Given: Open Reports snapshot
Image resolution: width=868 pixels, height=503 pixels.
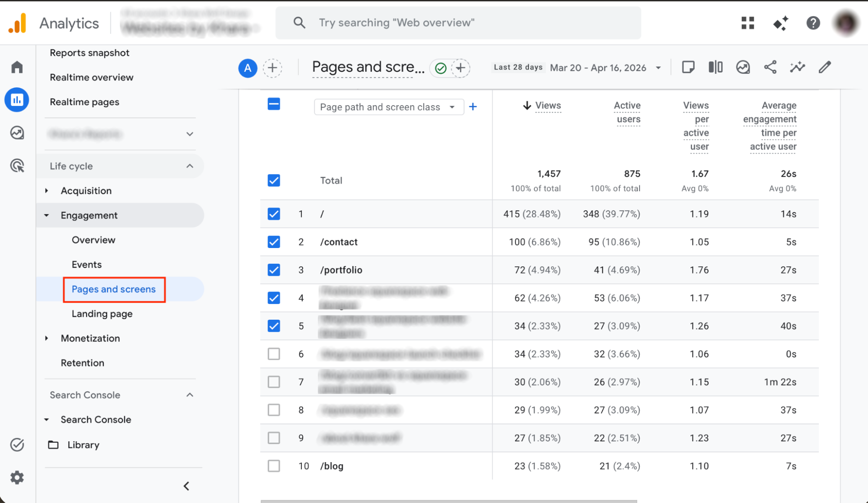Looking at the screenshot, I should [x=89, y=53].
